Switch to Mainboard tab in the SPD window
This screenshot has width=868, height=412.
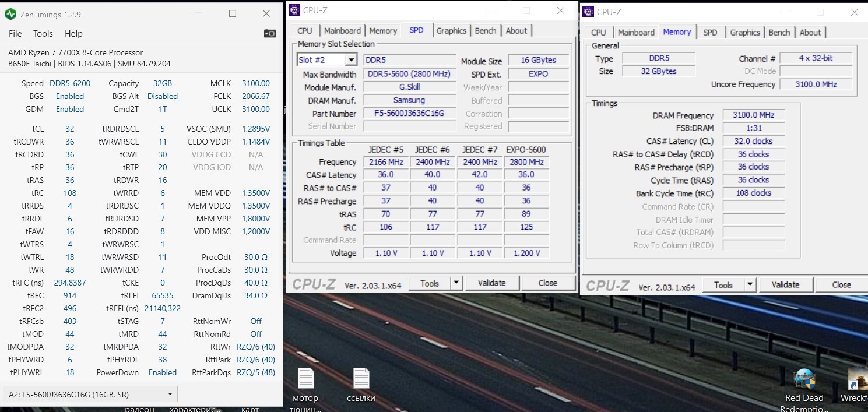coord(342,31)
